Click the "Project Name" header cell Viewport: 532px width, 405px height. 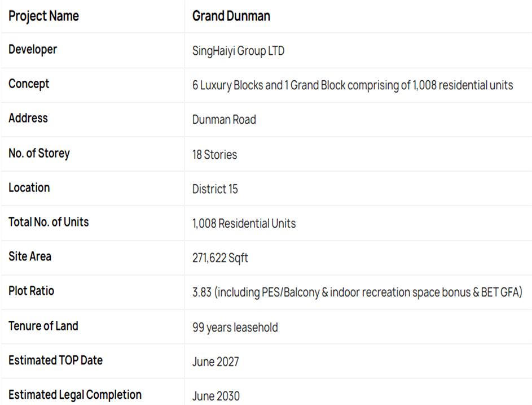tap(43, 16)
